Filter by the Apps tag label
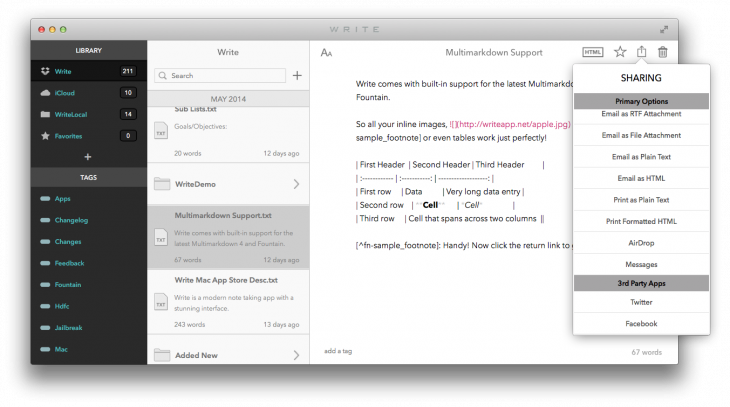 point(62,198)
